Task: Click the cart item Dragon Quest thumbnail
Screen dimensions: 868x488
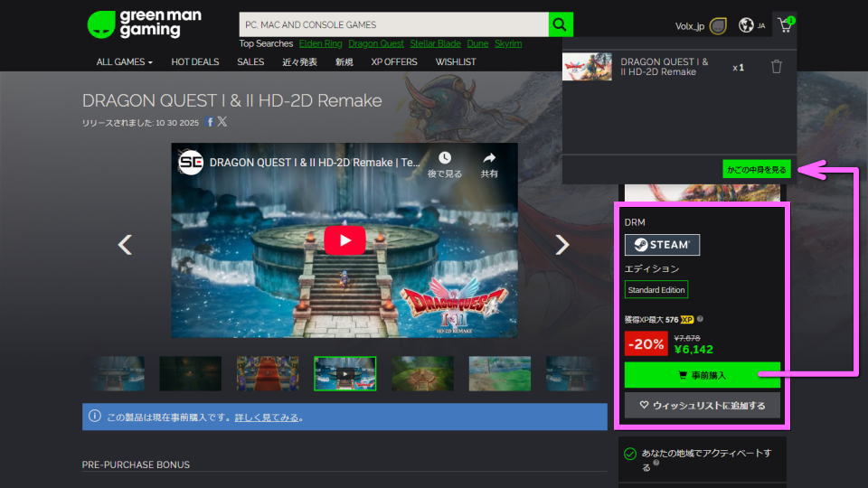Action: pos(587,66)
